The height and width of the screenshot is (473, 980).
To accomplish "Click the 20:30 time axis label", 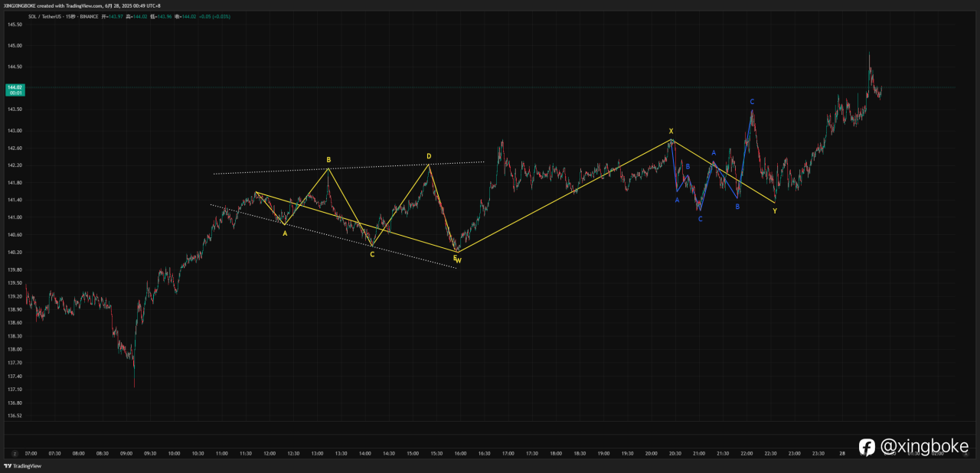I will click(x=675, y=453).
